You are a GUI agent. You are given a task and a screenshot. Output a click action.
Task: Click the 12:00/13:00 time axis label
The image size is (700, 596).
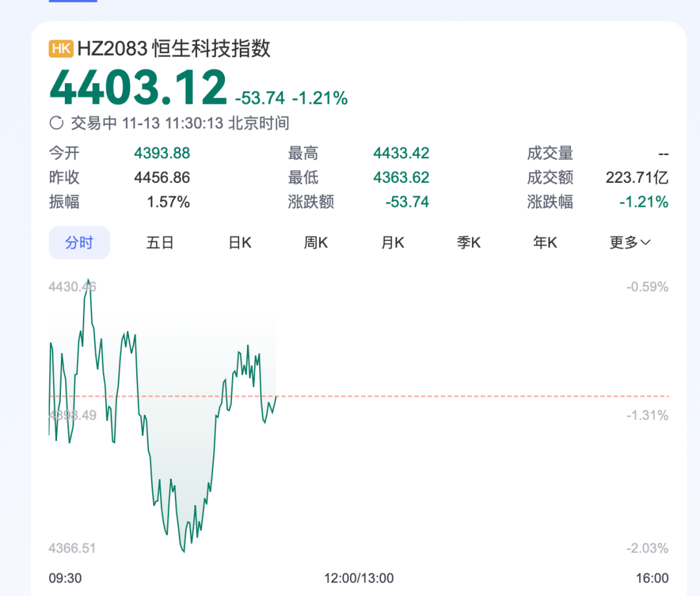pyautogui.click(x=359, y=578)
